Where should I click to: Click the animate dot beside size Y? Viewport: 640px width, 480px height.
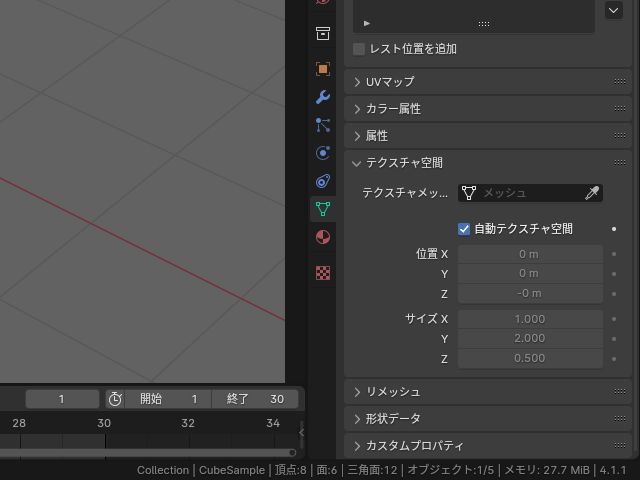click(x=614, y=339)
